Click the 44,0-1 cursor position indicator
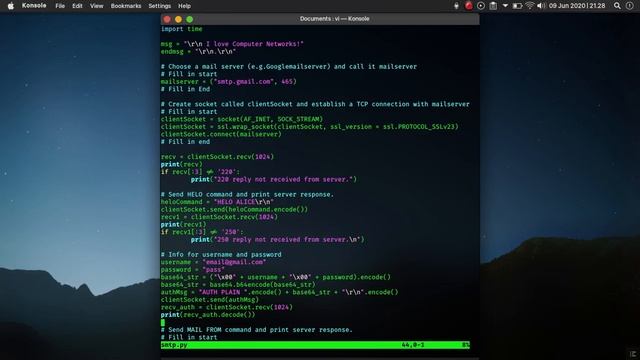The height and width of the screenshot is (360, 640). (x=413, y=345)
